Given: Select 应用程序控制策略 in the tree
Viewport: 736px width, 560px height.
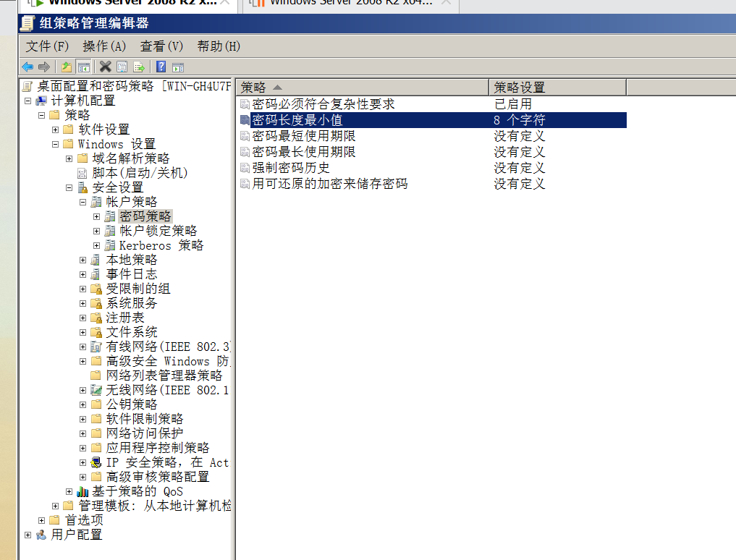Looking at the screenshot, I should 158,448.
